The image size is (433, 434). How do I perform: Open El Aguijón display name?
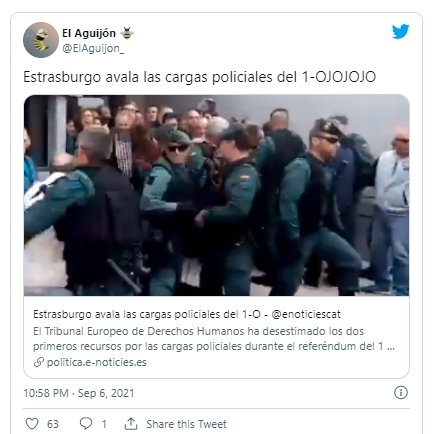click(x=89, y=33)
